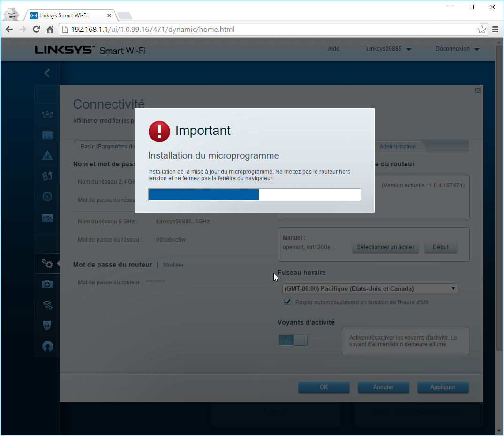Open Speed Test gauge icon in sidebar

[47, 197]
